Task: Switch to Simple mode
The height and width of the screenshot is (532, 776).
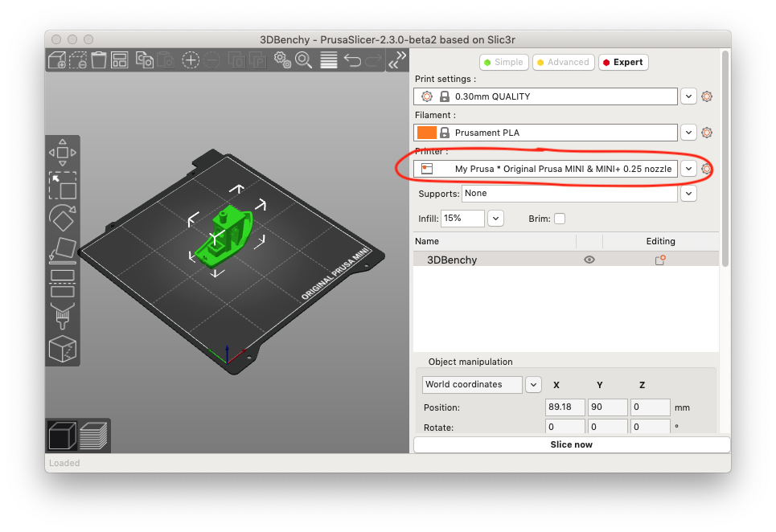Action: [503, 62]
